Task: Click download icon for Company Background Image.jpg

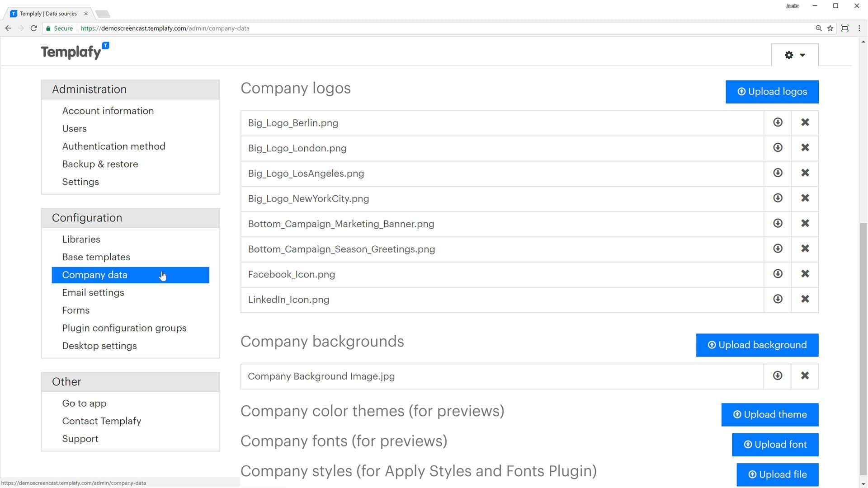Action: point(778,375)
